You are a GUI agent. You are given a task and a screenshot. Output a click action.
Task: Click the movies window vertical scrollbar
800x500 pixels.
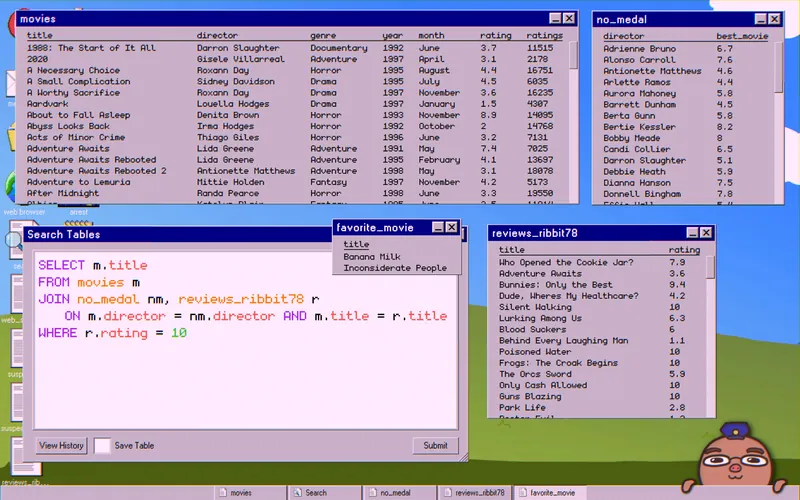click(x=573, y=121)
